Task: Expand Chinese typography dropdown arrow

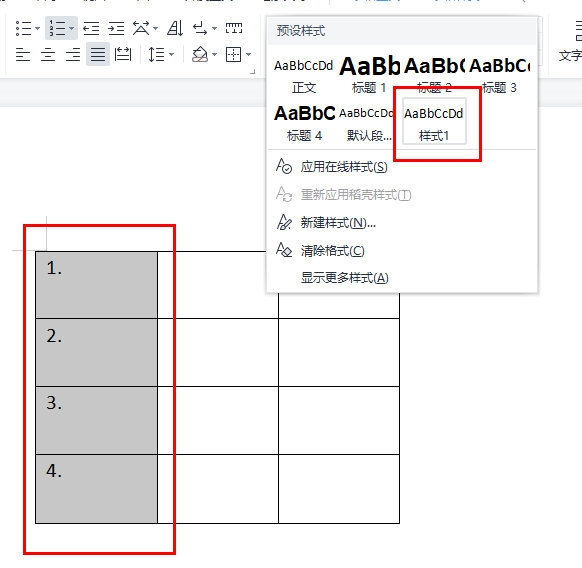Action: (x=156, y=28)
